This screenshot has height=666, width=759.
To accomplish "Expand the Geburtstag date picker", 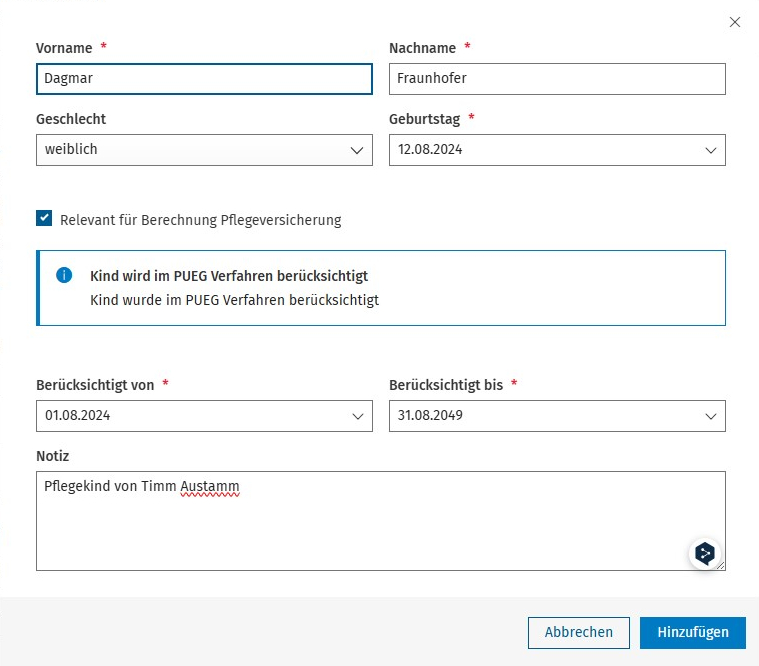I will click(711, 150).
